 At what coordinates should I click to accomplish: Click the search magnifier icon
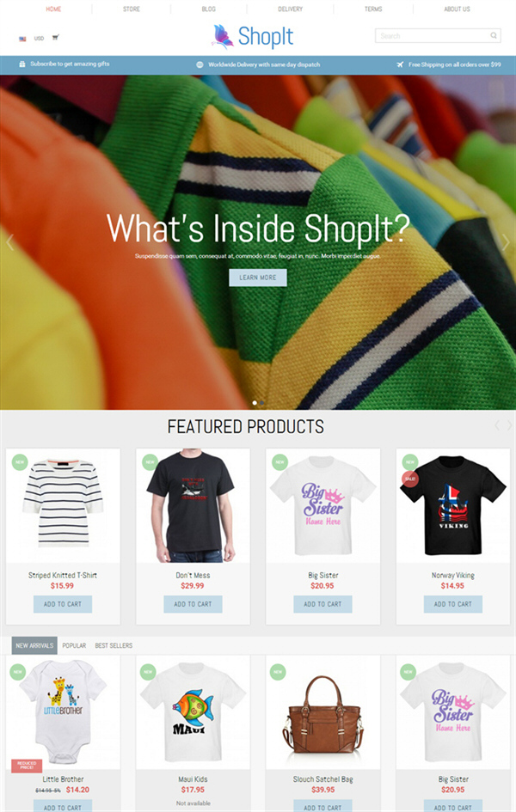[x=494, y=36]
